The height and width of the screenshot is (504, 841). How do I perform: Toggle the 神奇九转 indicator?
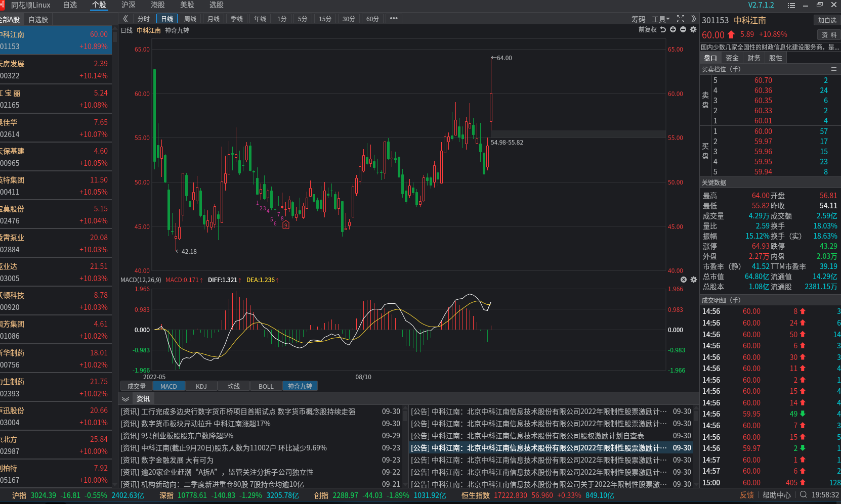click(x=300, y=386)
